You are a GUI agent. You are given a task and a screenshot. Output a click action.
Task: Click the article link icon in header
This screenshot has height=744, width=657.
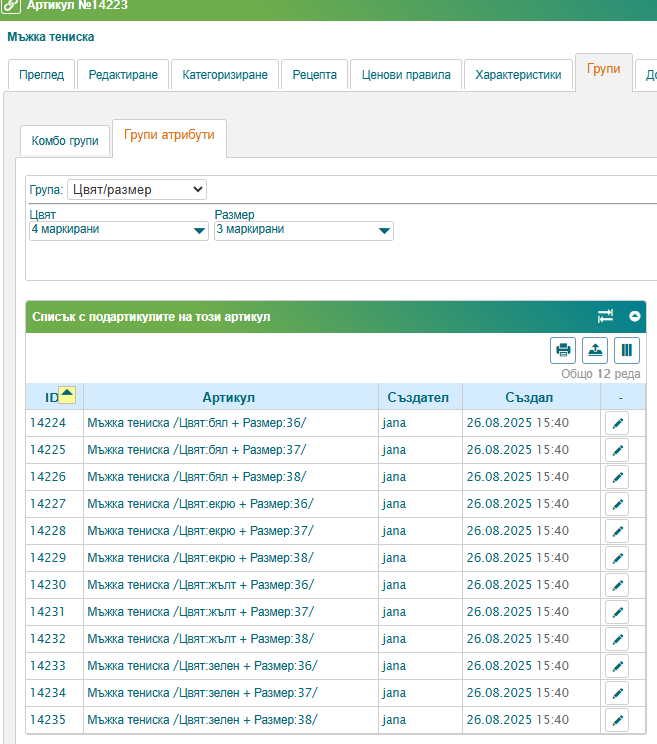coord(10,5)
